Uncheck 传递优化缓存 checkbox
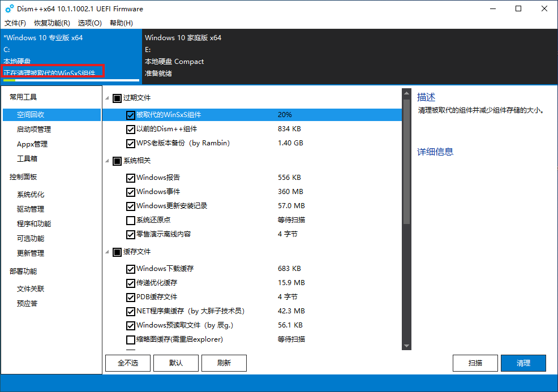558x392 pixels. click(131, 283)
